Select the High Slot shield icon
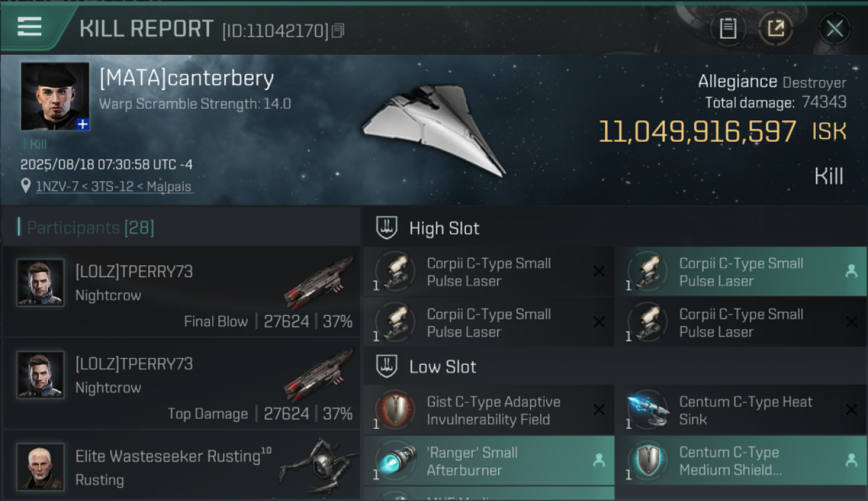868x501 pixels. click(x=387, y=228)
